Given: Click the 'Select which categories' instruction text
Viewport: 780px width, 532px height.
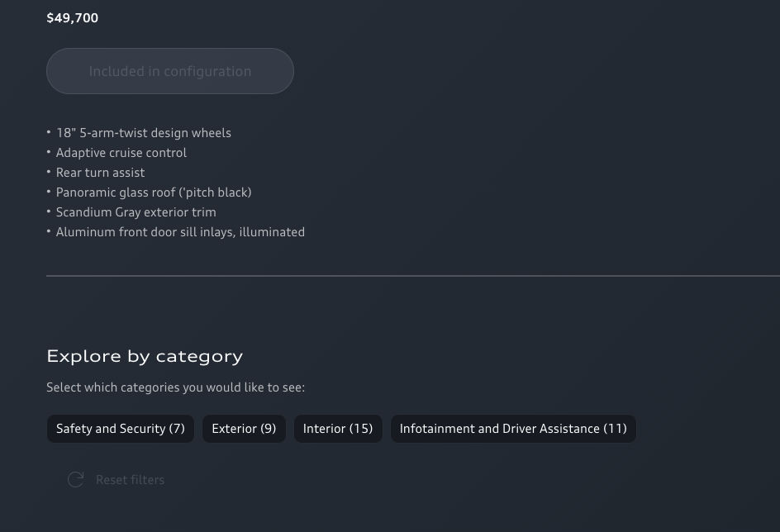Looking at the screenshot, I should click(175, 387).
